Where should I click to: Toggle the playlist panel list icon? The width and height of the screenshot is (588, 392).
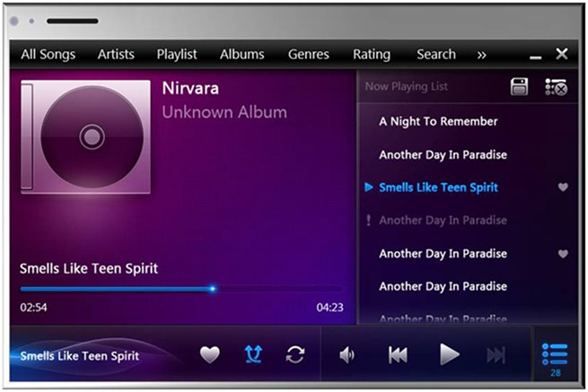point(555,354)
